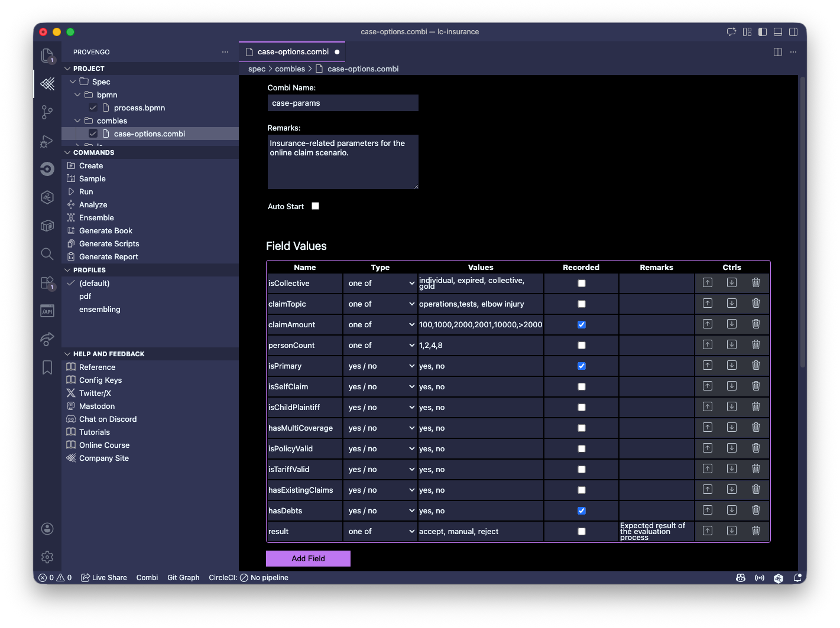Collapse the COMMANDS section
This screenshot has height=628, width=840.
coord(94,152)
